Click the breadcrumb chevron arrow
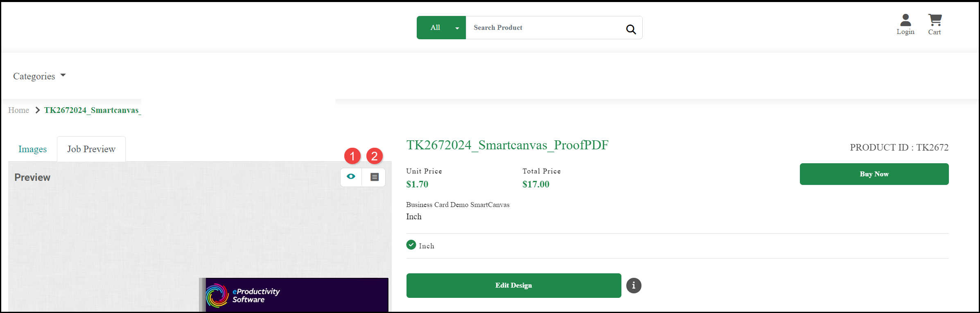The image size is (980, 313). [x=37, y=110]
